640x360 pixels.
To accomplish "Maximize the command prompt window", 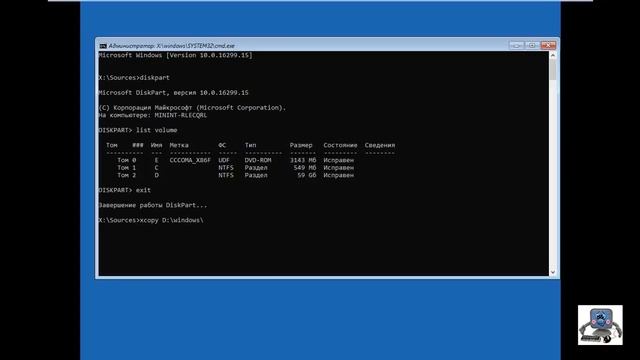I will click(532, 45).
